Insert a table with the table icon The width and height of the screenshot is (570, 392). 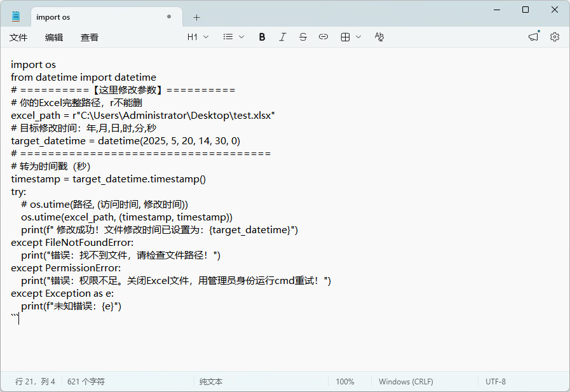coord(345,37)
